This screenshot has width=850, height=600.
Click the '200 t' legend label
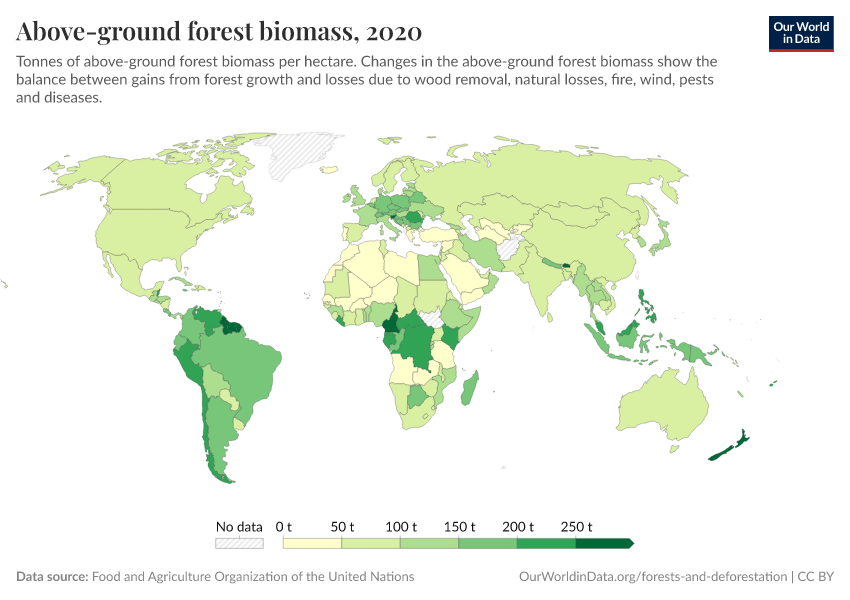(518, 526)
